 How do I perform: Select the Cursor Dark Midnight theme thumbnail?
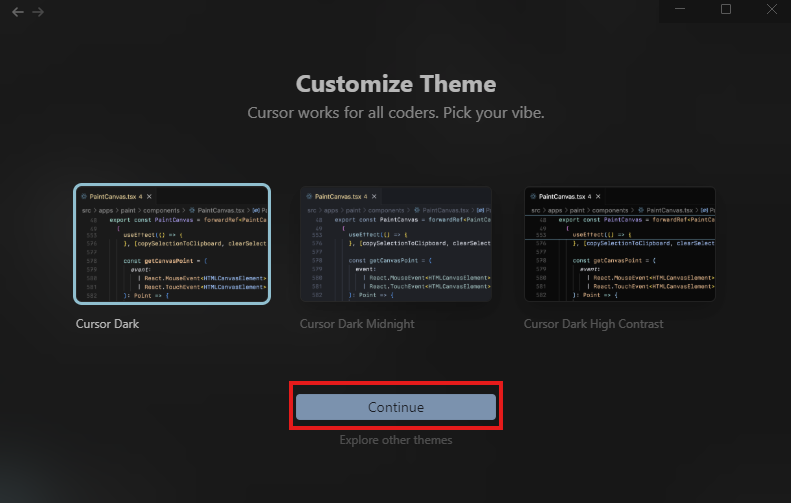tap(396, 244)
